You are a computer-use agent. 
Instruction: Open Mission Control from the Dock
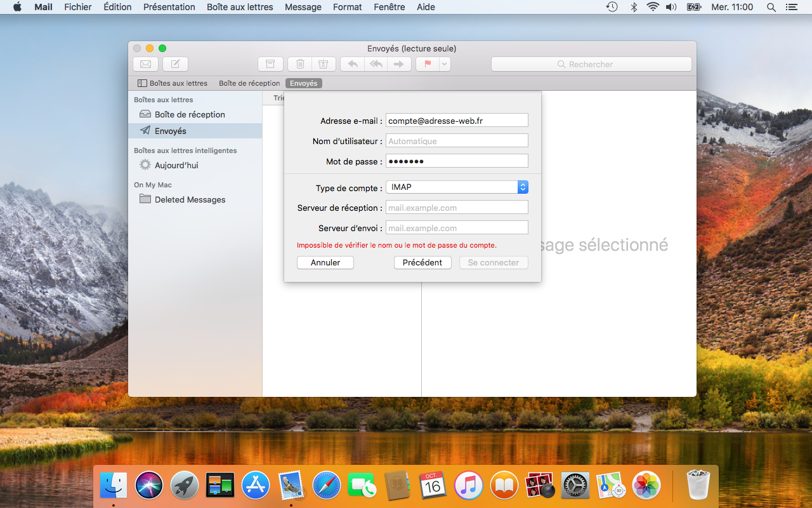tap(220, 486)
